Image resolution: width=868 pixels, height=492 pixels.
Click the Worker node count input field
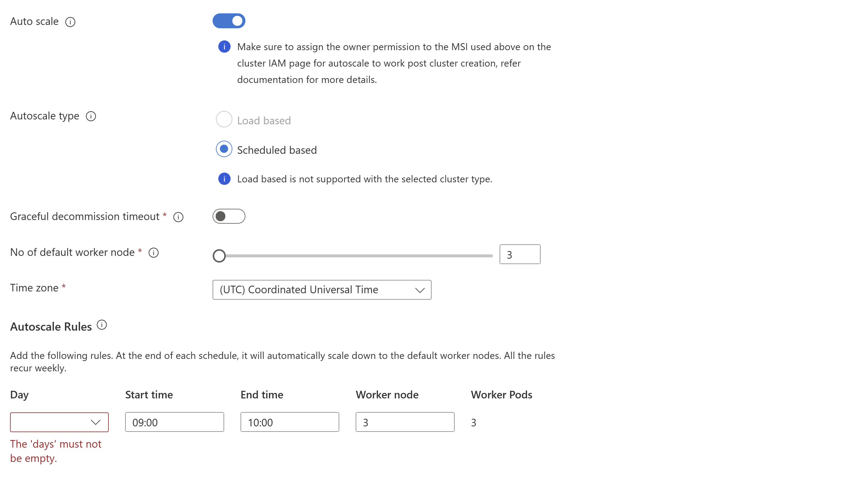click(x=406, y=422)
